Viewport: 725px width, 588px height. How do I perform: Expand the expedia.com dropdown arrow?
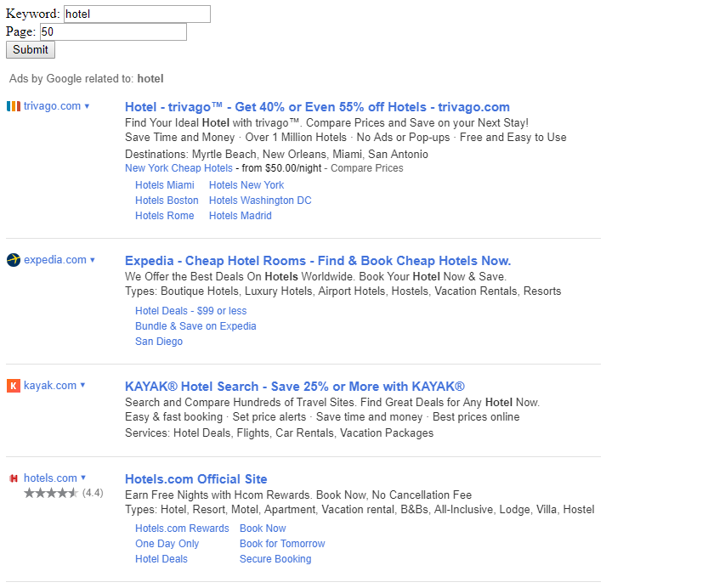point(93,260)
